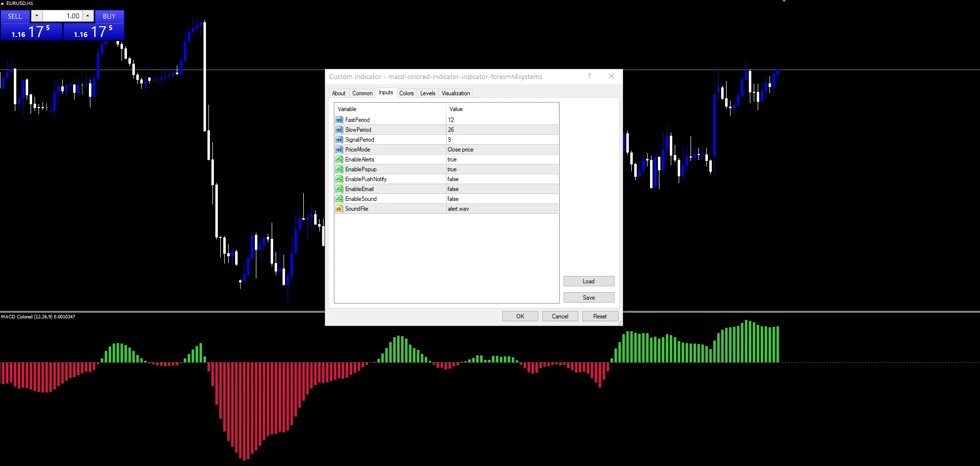Click the SELL button in one-click panel

pyautogui.click(x=15, y=16)
